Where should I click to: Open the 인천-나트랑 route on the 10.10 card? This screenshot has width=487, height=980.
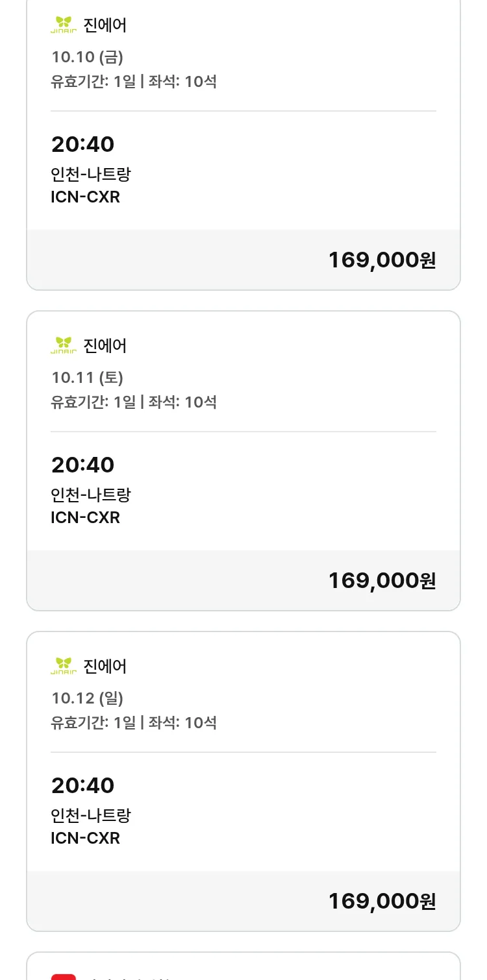[x=91, y=174]
